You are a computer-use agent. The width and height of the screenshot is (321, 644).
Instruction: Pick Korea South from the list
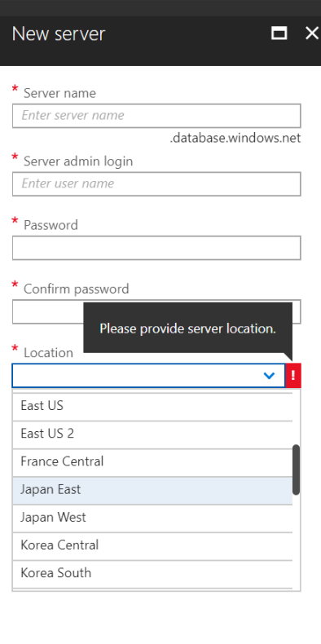152,574
